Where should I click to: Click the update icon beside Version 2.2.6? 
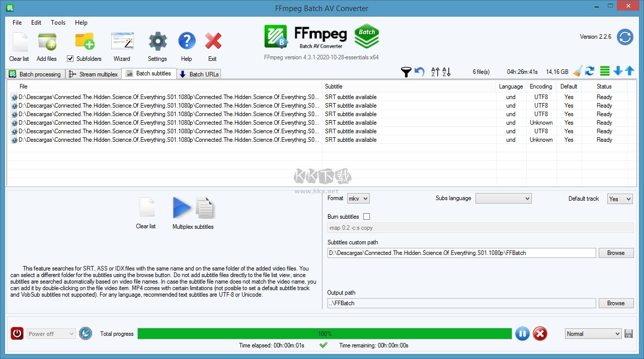click(625, 37)
